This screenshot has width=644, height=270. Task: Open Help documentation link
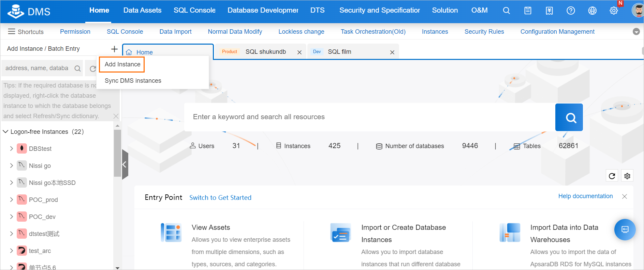coord(585,196)
